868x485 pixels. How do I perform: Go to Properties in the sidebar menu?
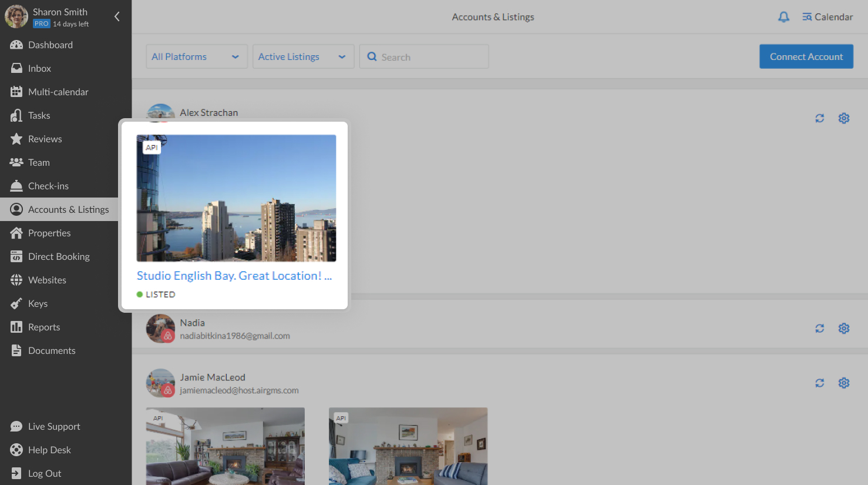[16, 233]
